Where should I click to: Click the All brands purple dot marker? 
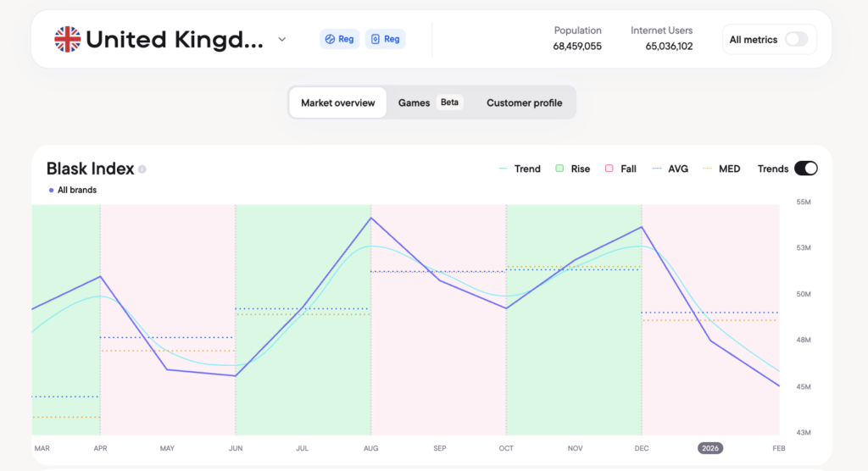[x=52, y=191]
